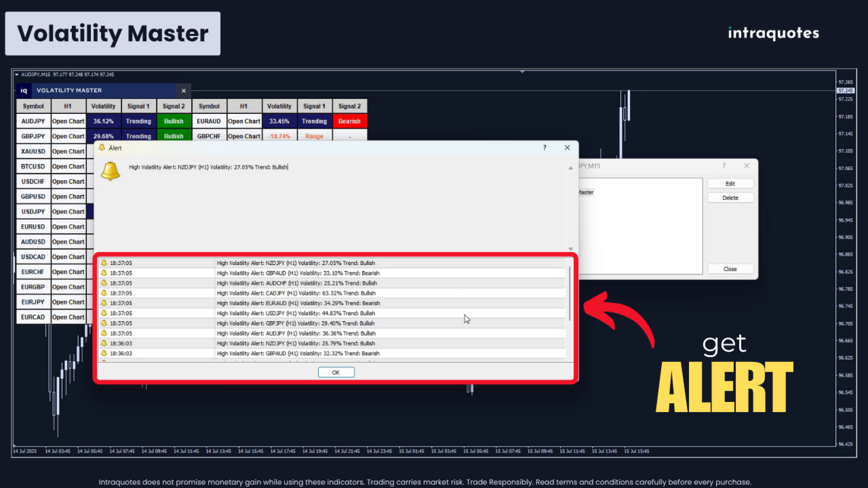Click the down arrow on the alert message scrollbar
Image resolution: width=868 pixels, height=488 pixels.
[570, 249]
